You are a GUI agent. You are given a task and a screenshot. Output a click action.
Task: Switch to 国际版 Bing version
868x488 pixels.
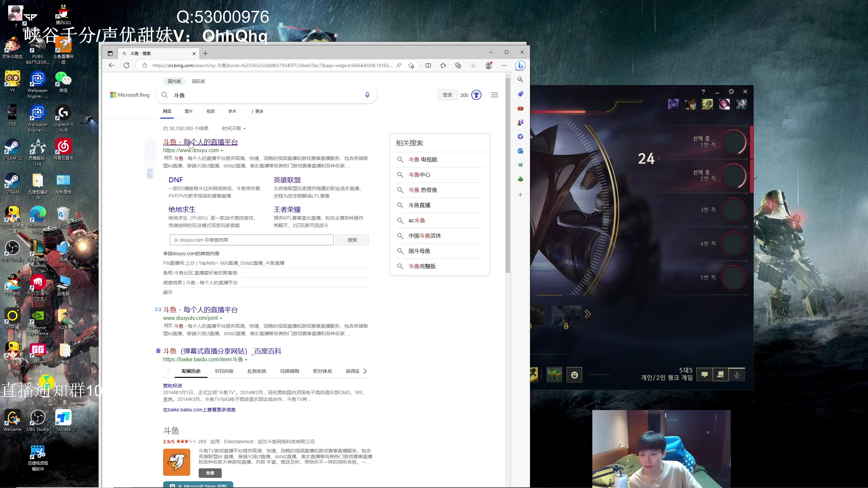198,81
